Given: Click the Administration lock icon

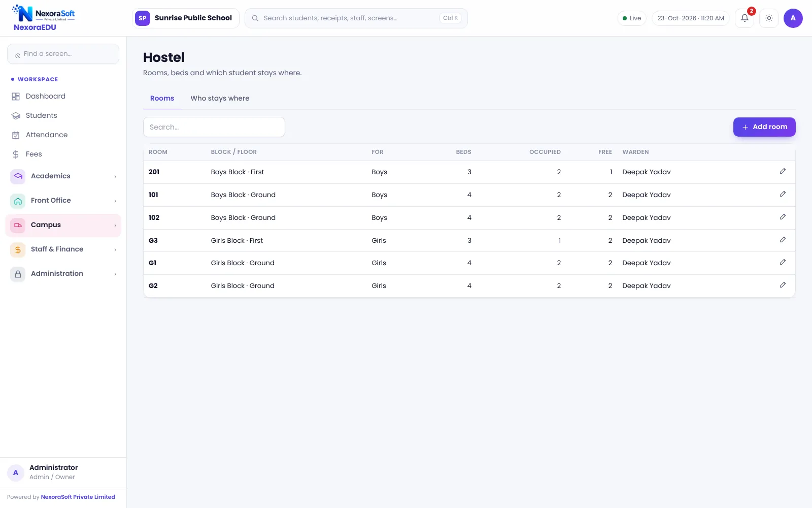Looking at the screenshot, I should (18, 274).
